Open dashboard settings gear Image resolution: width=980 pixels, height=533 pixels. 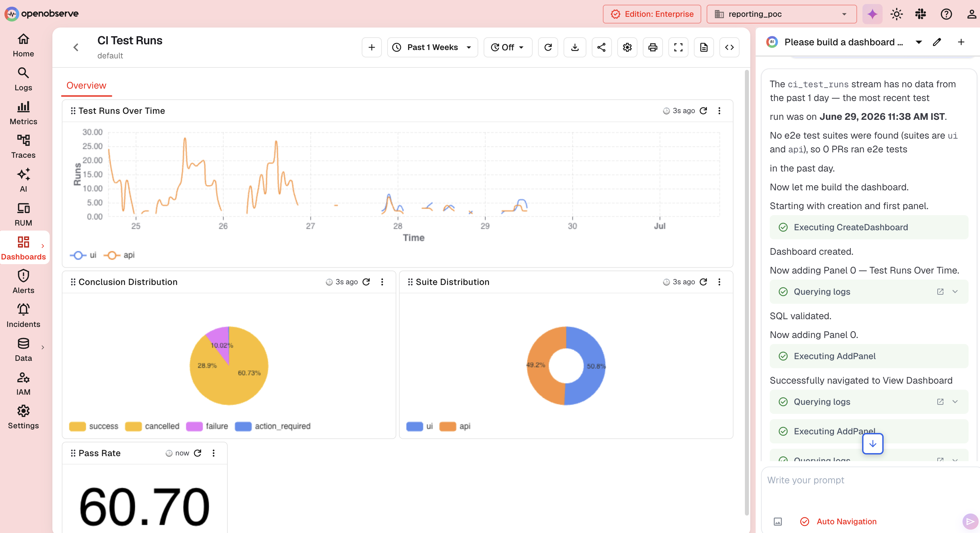(x=627, y=47)
